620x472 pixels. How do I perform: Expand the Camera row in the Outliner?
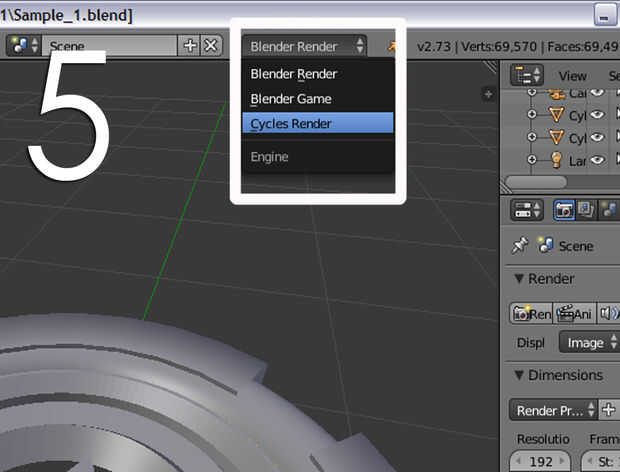tap(532, 93)
